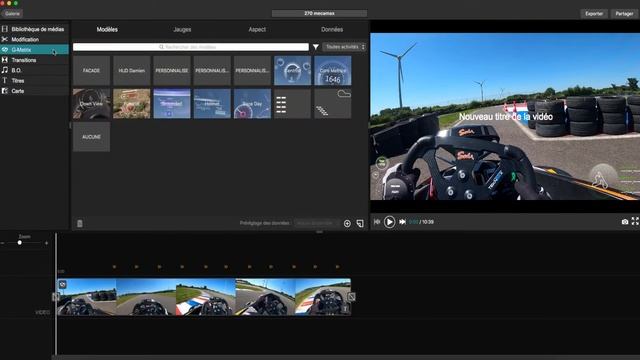640x360 pixels.
Task: Select the template with list lines icon
Action: click(292, 104)
